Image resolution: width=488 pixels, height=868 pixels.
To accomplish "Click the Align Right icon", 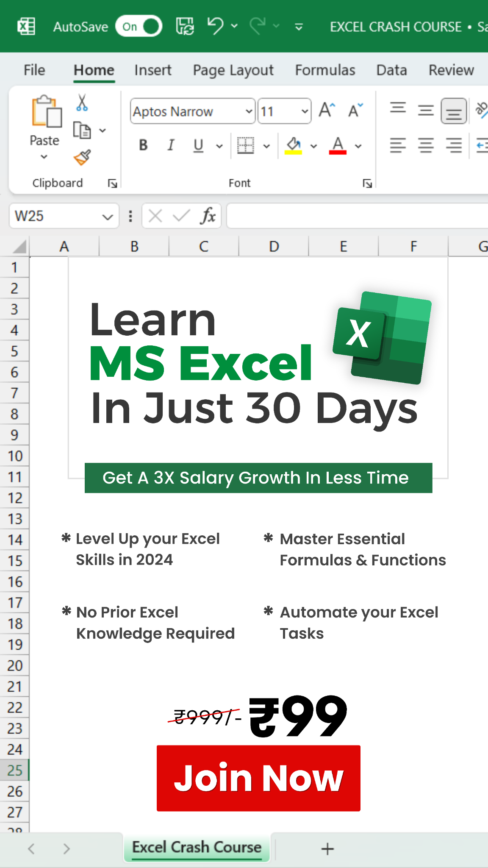I will 454,145.
